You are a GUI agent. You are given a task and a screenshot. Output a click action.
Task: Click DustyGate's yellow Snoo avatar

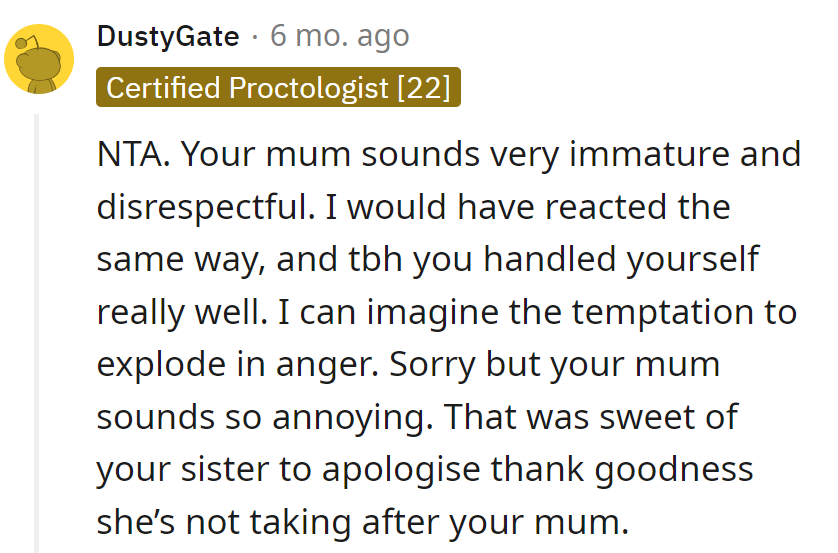tap(40, 59)
